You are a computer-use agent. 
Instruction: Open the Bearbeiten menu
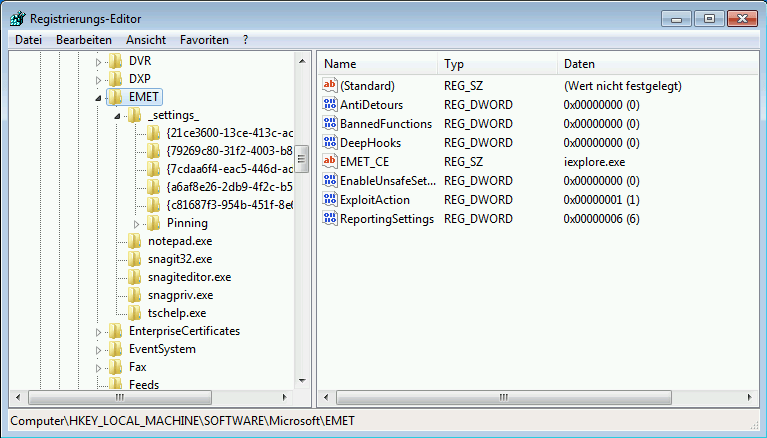[84, 40]
